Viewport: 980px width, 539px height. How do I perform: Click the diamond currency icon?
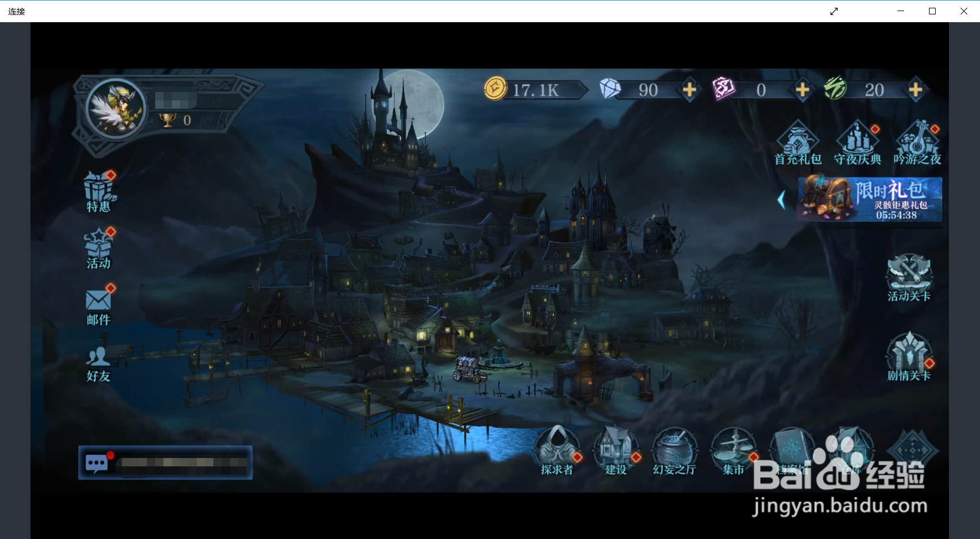click(x=610, y=89)
